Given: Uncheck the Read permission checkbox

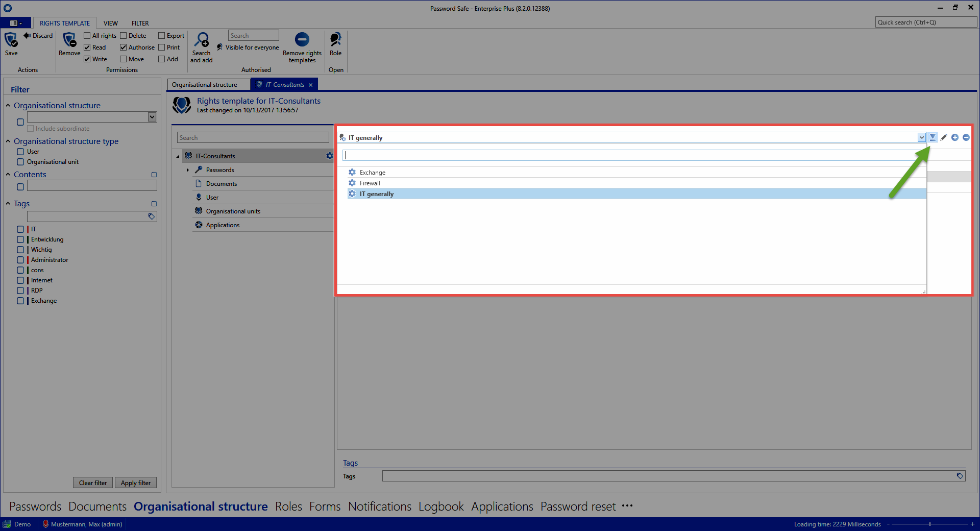Looking at the screenshot, I should pyautogui.click(x=87, y=47).
